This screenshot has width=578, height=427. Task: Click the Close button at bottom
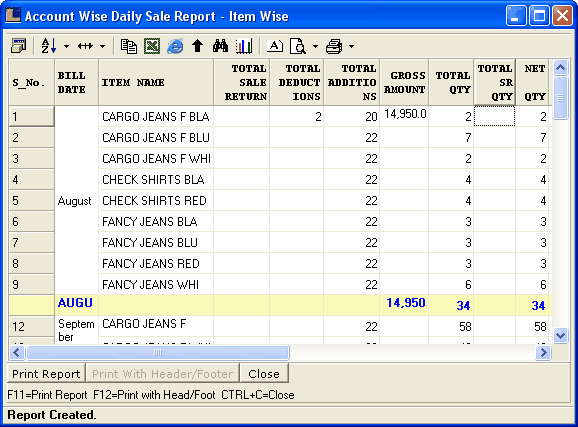(264, 374)
